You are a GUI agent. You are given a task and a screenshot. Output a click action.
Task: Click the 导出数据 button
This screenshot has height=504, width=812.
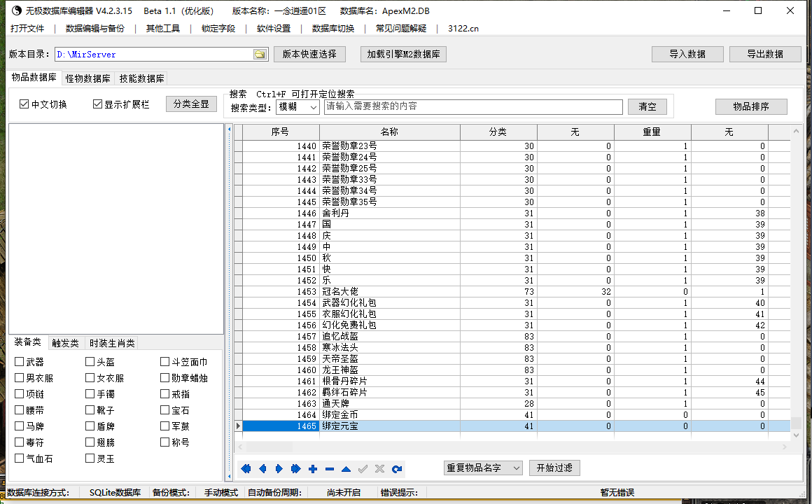(x=765, y=54)
